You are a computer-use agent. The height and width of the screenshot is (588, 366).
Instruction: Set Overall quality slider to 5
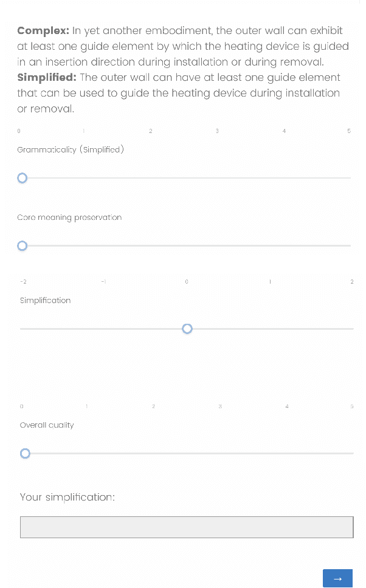click(x=352, y=454)
